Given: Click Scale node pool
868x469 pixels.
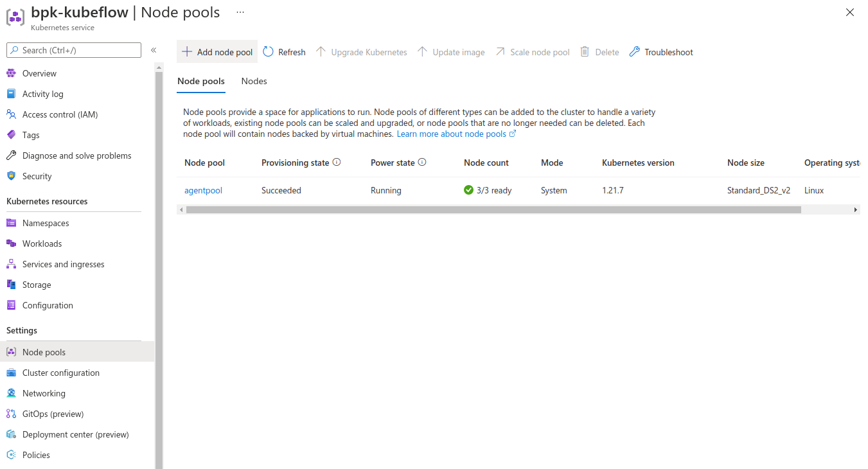Looking at the screenshot, I should (533, 52).
